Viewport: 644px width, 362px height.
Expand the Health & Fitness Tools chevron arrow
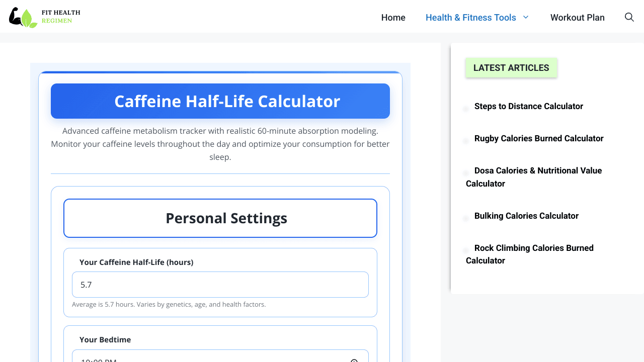[x=526, y=17]
